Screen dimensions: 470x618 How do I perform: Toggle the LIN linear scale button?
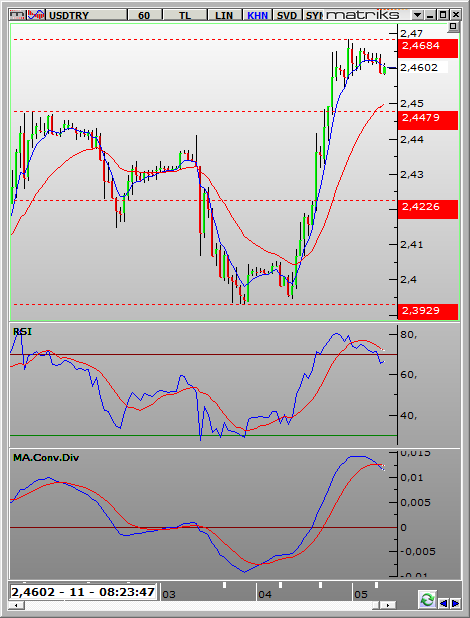pyautogui.click(x=224, y=15)
